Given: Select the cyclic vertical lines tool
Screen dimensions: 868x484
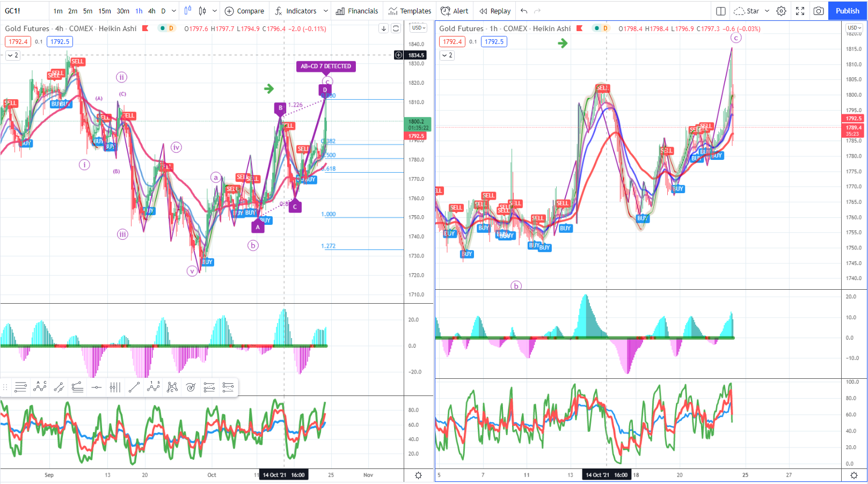Looking at the screenshot, I should [115, 387].
